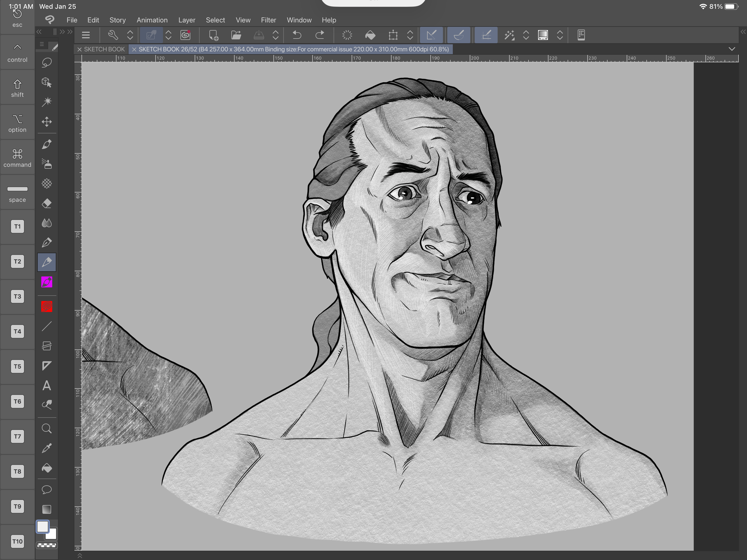
Task: Select the Correct line tool
Action: pos(46,405)
